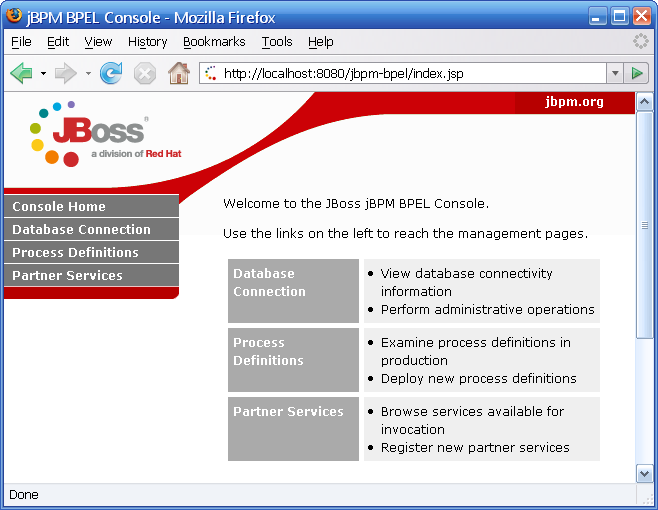Click the vertical scrollbar thumb

click(644, 225)
